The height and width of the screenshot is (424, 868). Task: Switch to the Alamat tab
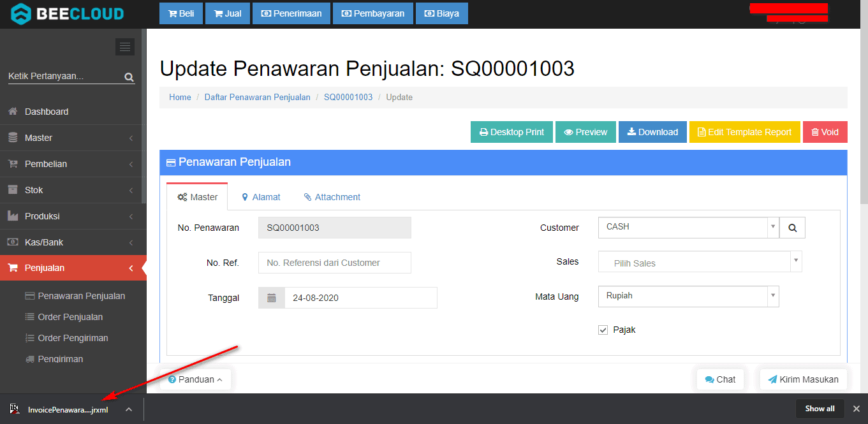coord(261,197)
